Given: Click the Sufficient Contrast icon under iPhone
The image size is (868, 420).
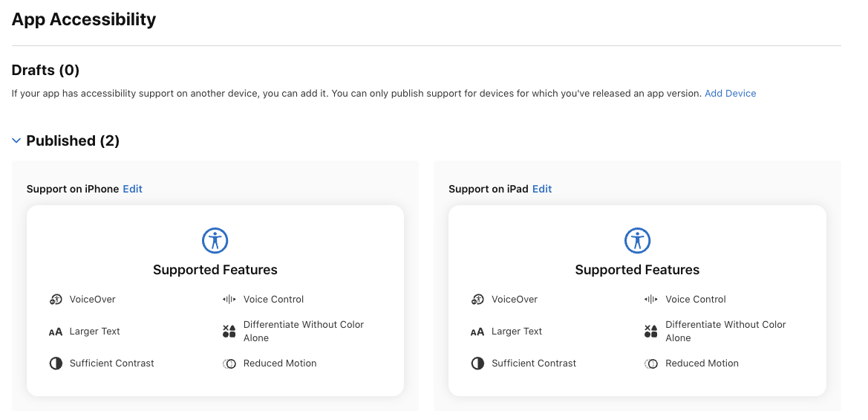Looking at the screenshot, I should (56, 364).
